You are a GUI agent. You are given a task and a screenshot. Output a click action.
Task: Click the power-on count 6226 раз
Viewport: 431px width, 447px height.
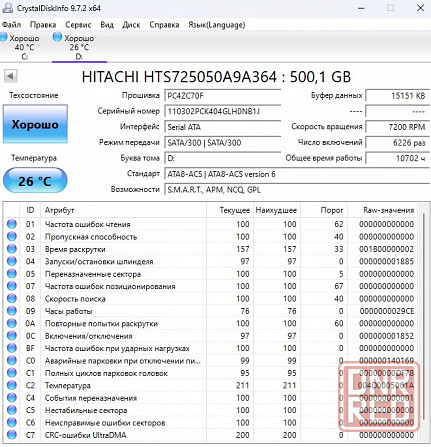point(397,143)
